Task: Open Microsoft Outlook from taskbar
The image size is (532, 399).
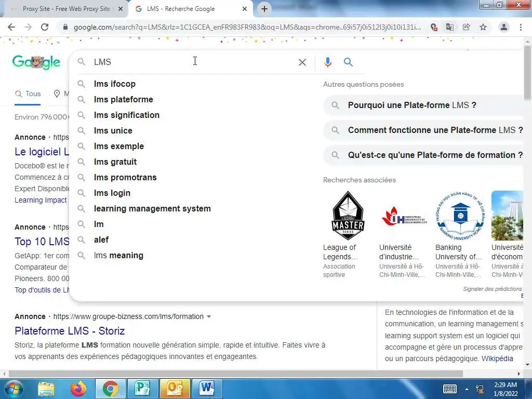Action: pos(175,389)
